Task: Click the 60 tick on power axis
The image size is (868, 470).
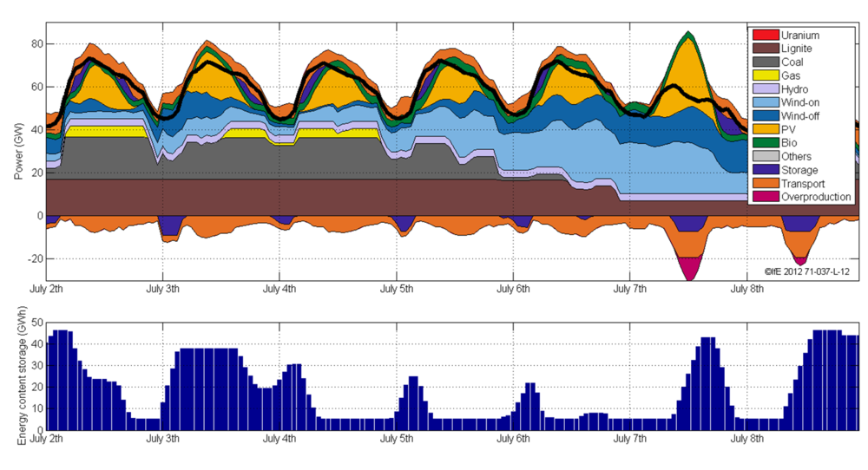Action: click(36, 87)
